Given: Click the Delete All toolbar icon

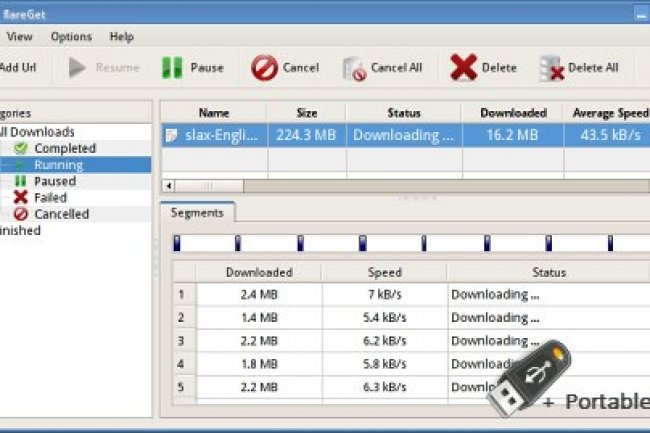Looking at the screenshot, I should tap(551, 68).
